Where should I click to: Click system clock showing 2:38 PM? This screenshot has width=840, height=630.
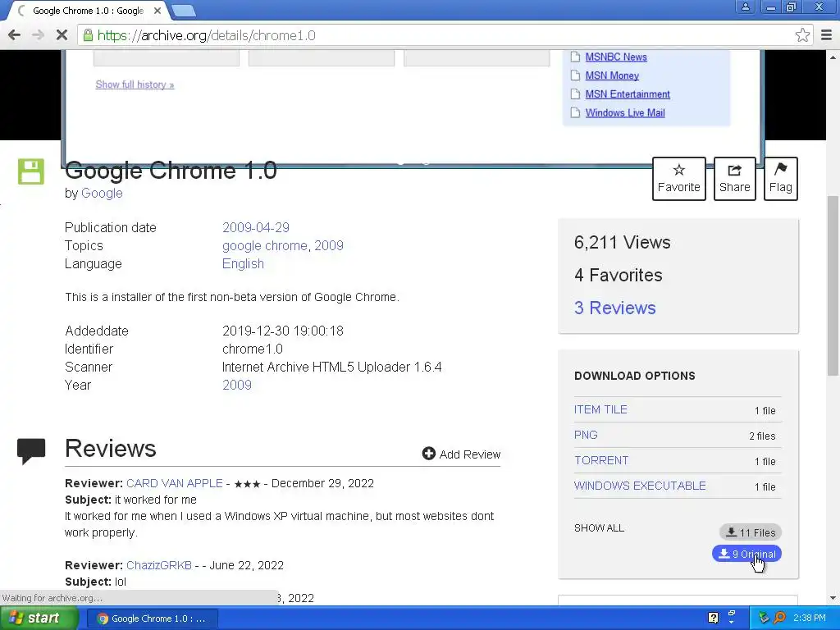coord(810,619)
